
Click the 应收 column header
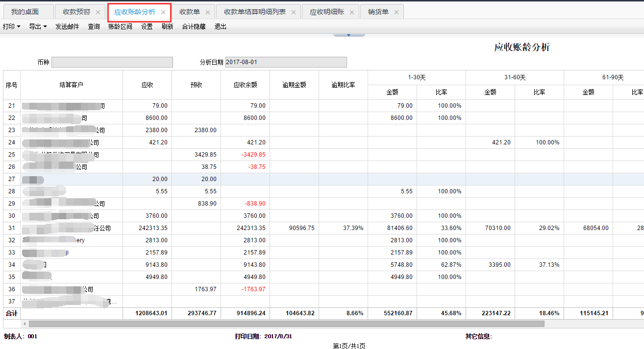coord(148,85)
